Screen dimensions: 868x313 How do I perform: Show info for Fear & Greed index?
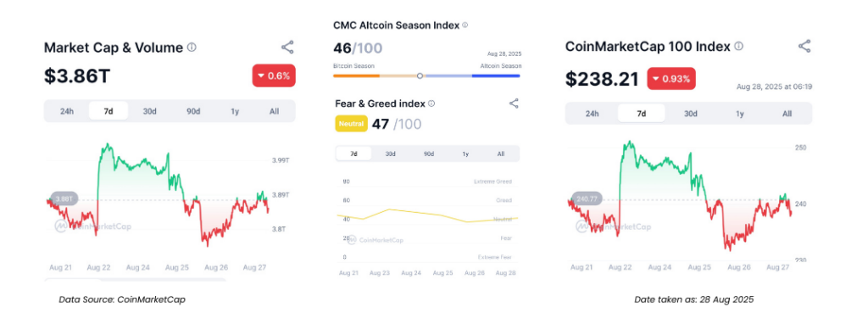click(431, 103)
